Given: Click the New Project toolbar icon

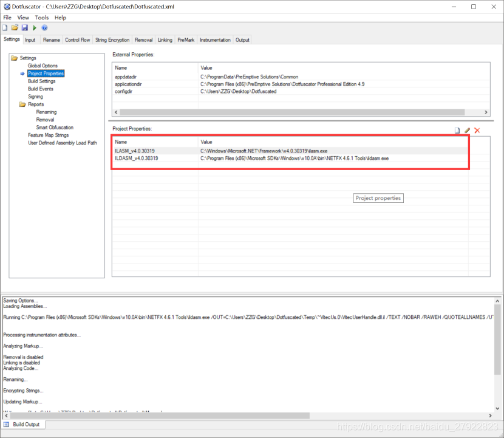Looking at the screenshot, I should [5, 28].
